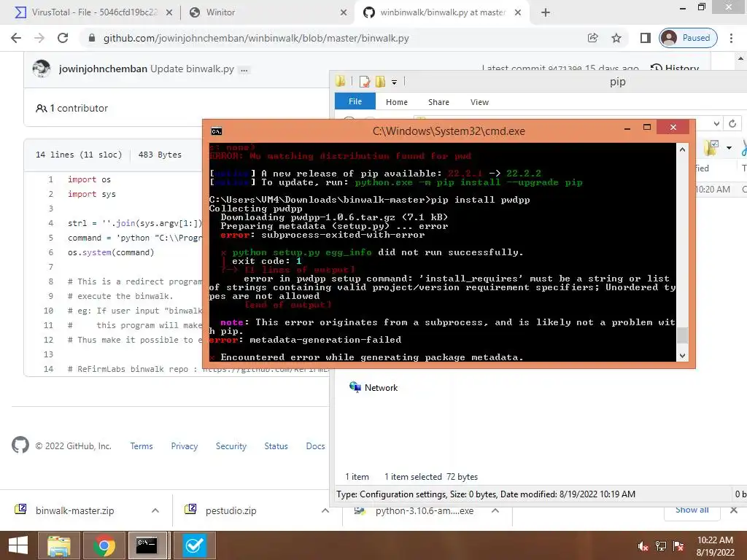Go forward in Chrome browser
This screenshot has width=747, height=560.
[x=39, y=38]
